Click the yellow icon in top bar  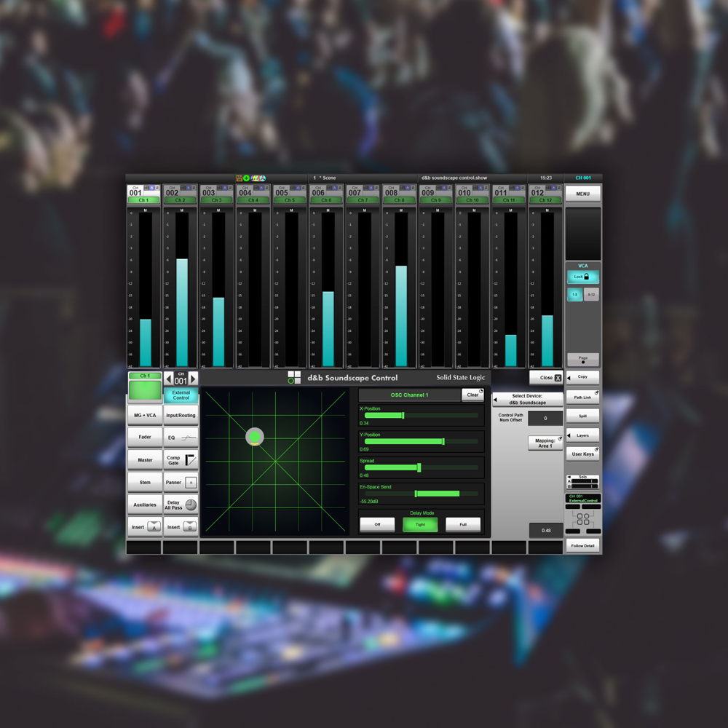pos(239,178)
